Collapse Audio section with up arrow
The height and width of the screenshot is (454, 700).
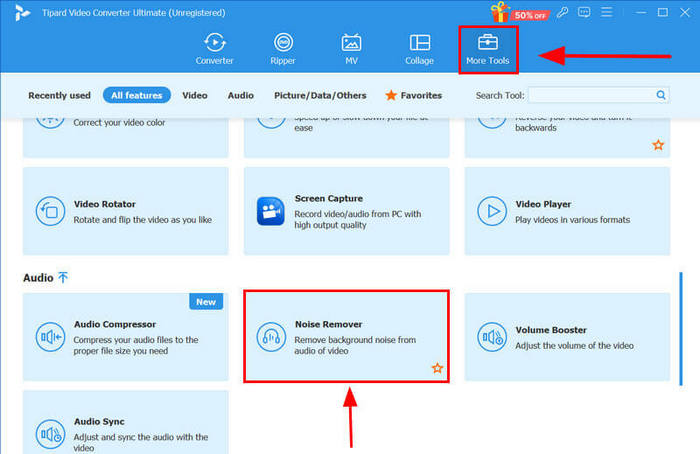point(63,278)
